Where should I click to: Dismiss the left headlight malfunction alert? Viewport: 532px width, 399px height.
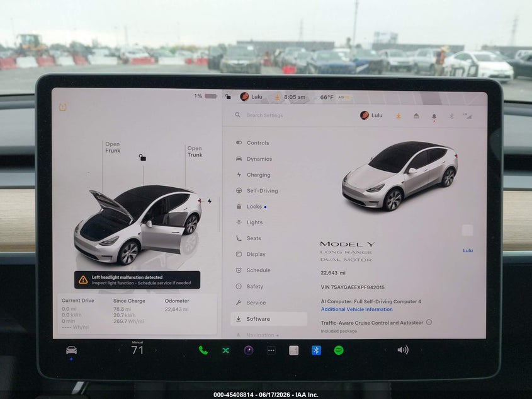137,280
